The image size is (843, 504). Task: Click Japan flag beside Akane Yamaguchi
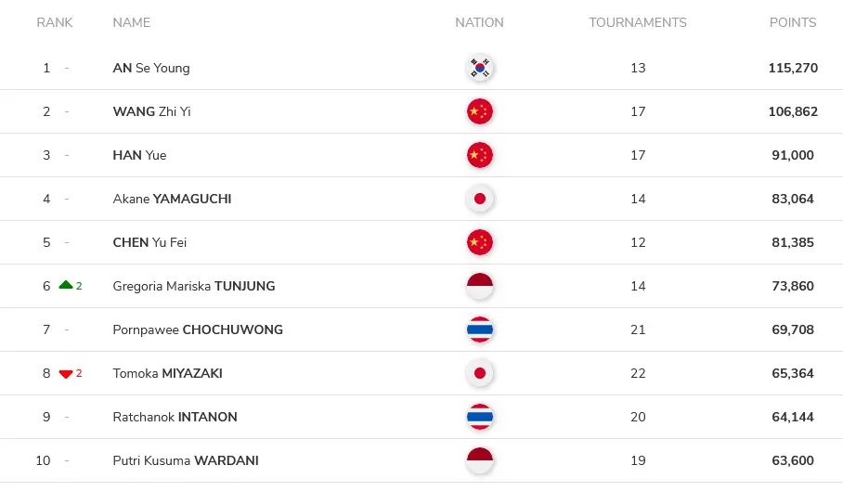click(480, 199)
